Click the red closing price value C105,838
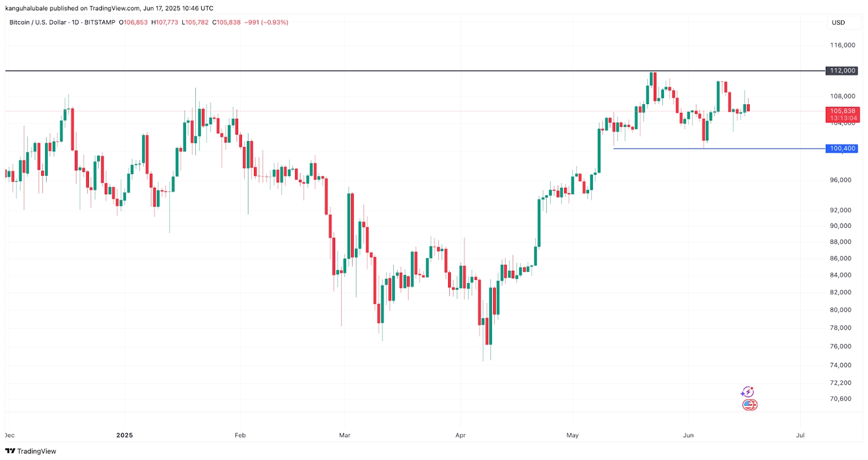This screenshot has width=868, height=460. pos(226,23)
